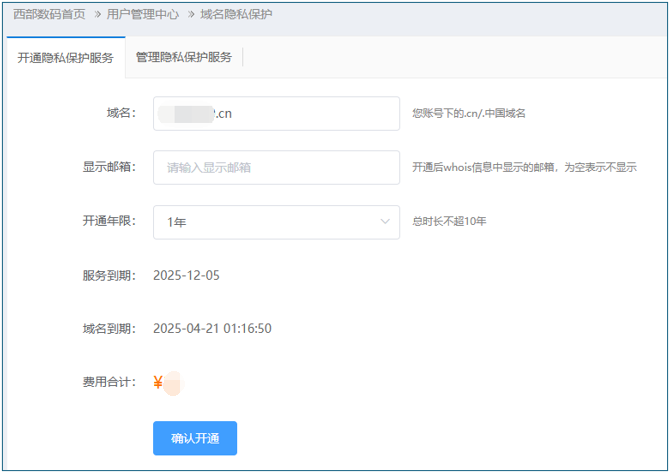Expand the chevron arrow in 开通年限 selector

[385, 222]
